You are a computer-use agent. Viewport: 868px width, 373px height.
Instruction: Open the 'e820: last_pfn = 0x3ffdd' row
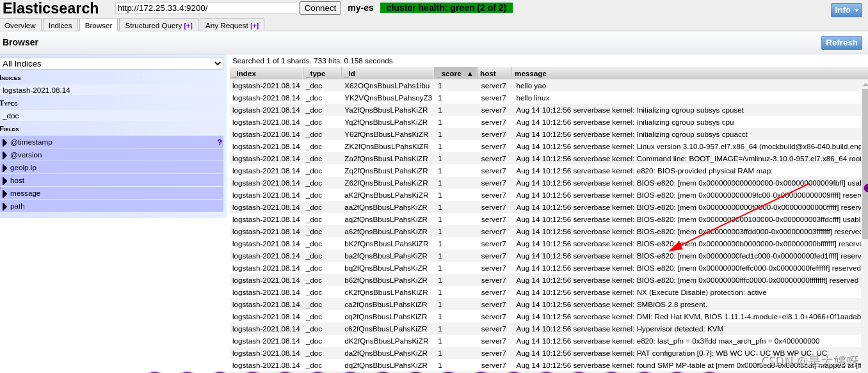click(x=546, y=341)
